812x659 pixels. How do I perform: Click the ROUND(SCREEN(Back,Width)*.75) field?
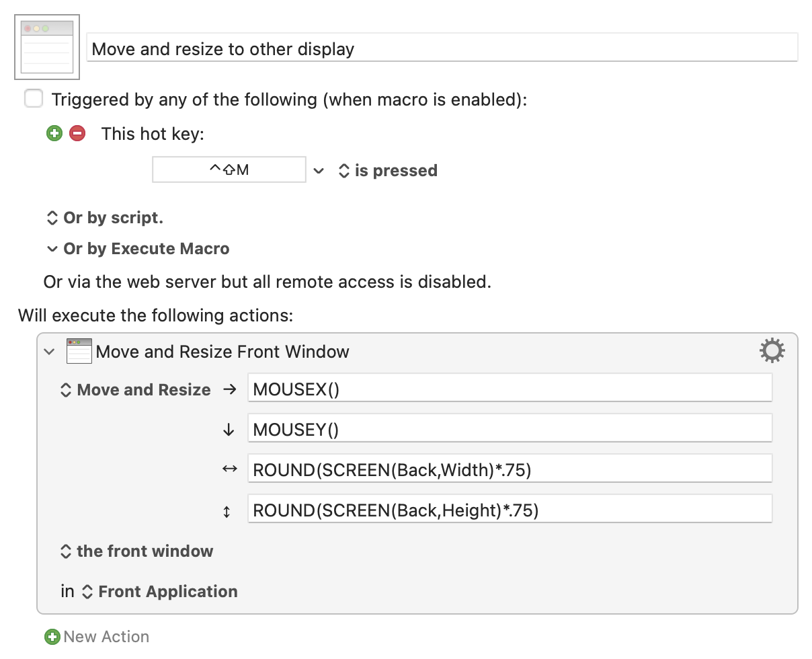510,469
